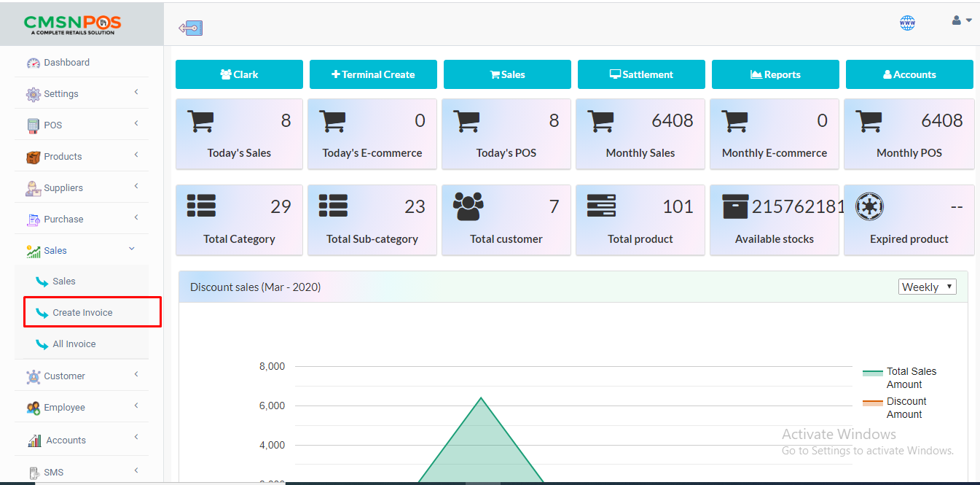Click the Monthly Sales value 6408
Screen dimensions: 980x485
[673, 121]
